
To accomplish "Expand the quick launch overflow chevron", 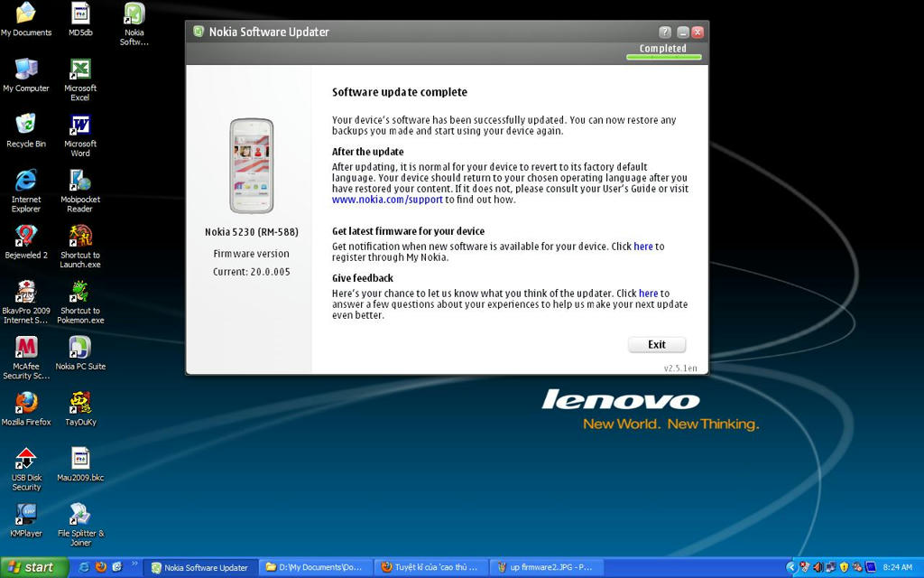I will tap(134, 564).
